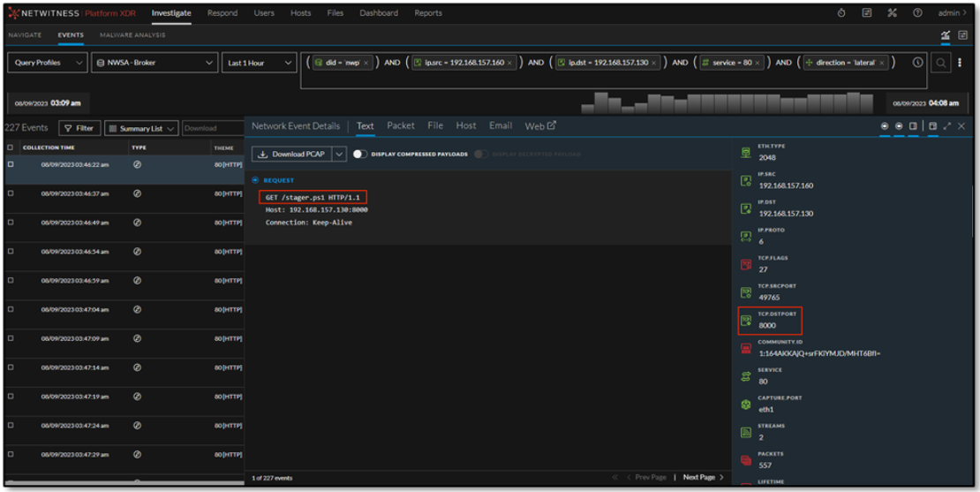Expand the NWSA - Broker service selector
980x492 pixels.
[x=155, y=63]
